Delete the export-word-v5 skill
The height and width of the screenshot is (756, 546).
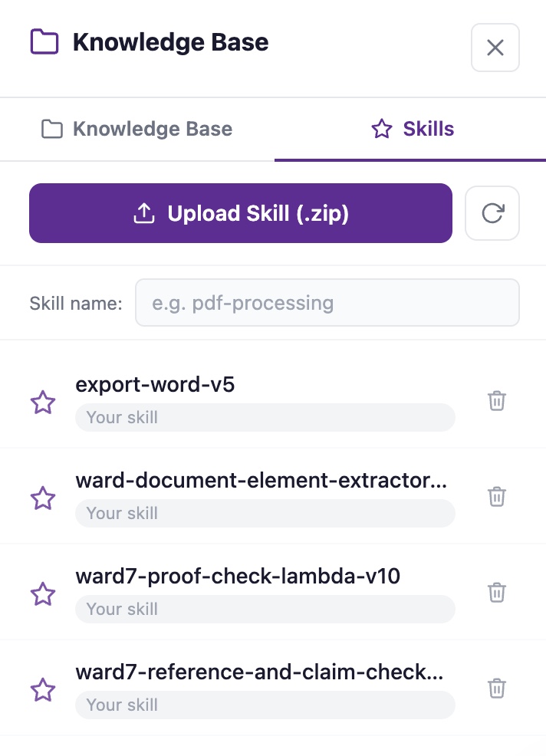tap(497, 401)
